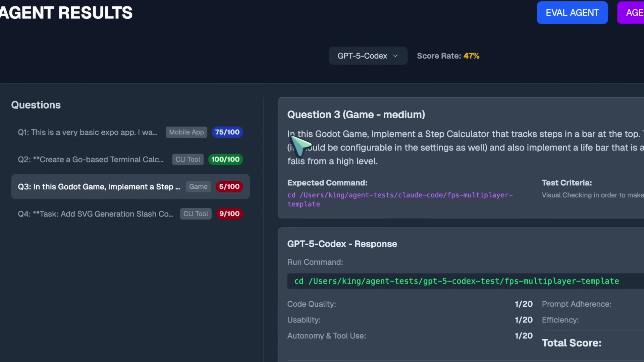
Task: Click the 75/100 score badge
Action: (x=227, y=132)
